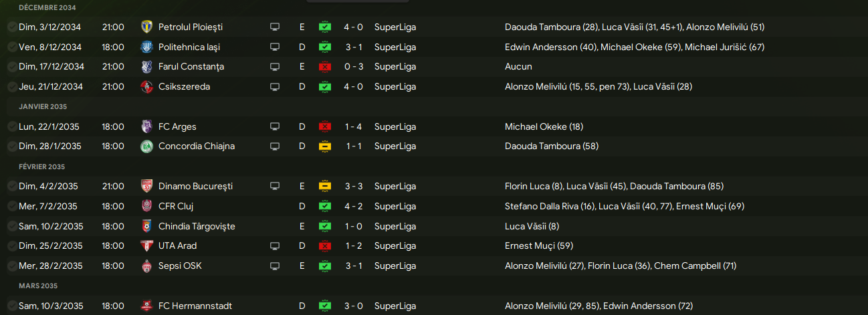
Task: Click the TV icon on UTA Arad row
Action: pos(274,246)
